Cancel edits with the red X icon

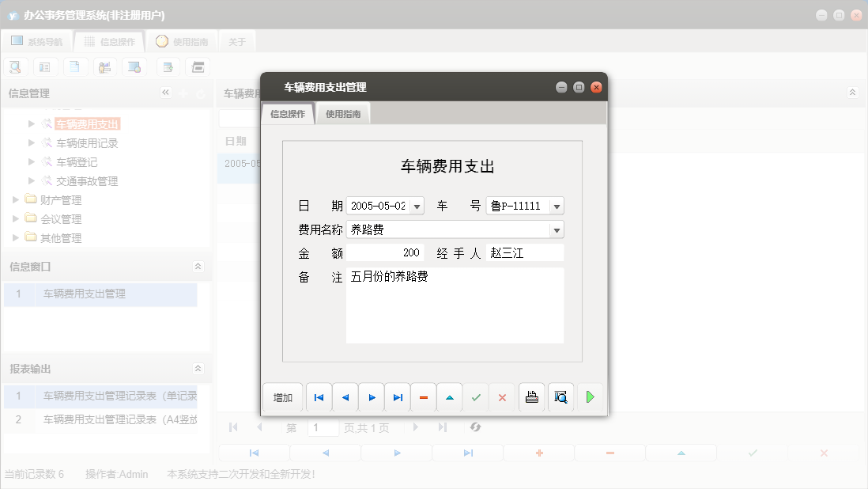tap(502, 396)
